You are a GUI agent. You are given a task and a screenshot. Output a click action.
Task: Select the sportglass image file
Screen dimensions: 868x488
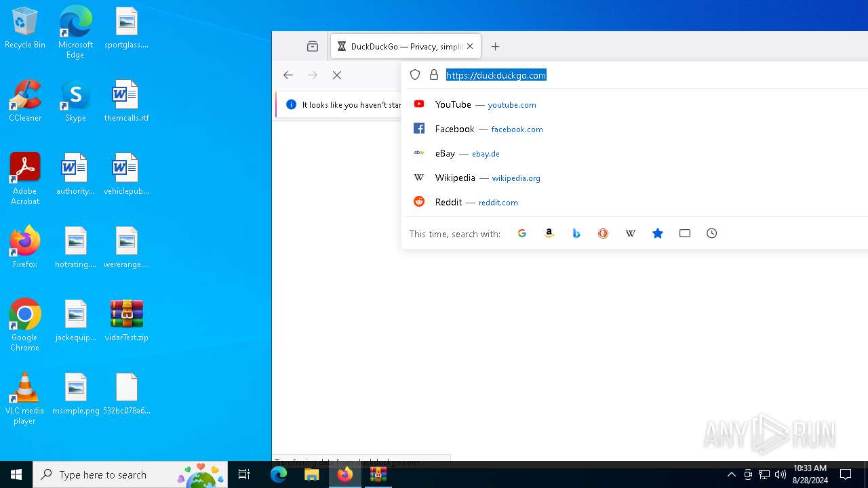tap(127, 28)
